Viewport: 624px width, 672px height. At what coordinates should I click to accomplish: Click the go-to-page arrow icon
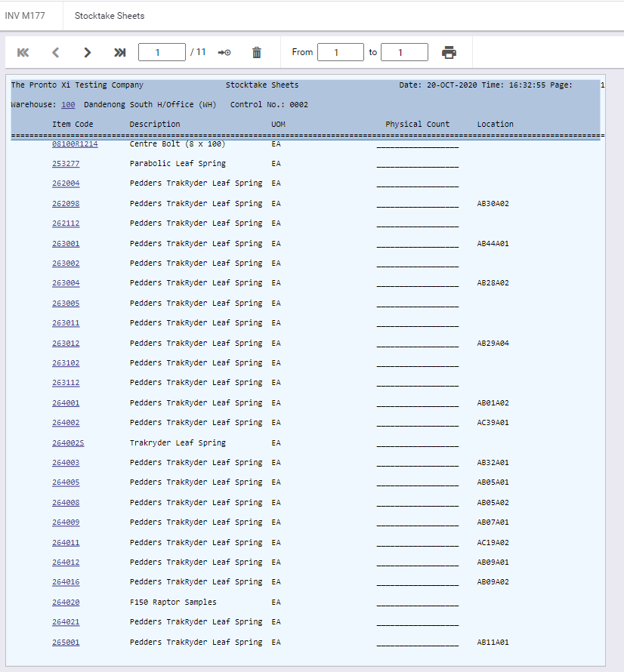pos(224,53)
